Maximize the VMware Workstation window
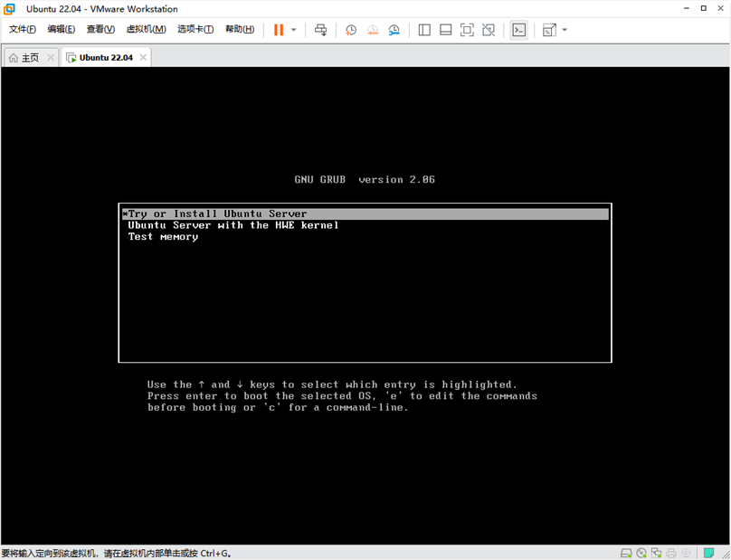 tap(704, 8)
